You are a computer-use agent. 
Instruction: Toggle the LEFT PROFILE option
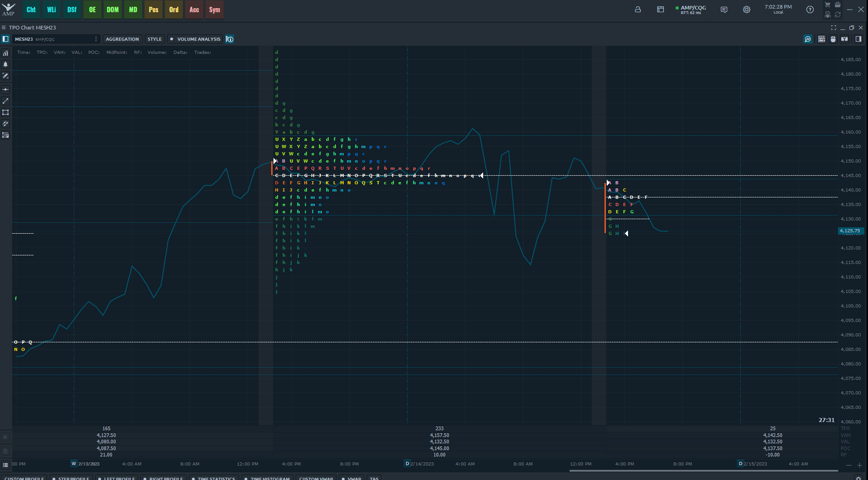tap(116, 478)
